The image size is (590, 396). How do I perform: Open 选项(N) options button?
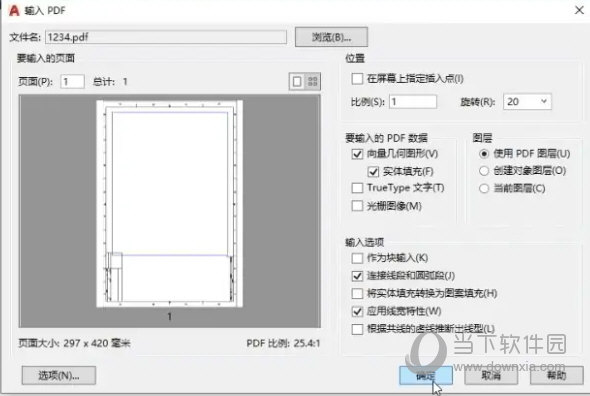click(59, 375)
